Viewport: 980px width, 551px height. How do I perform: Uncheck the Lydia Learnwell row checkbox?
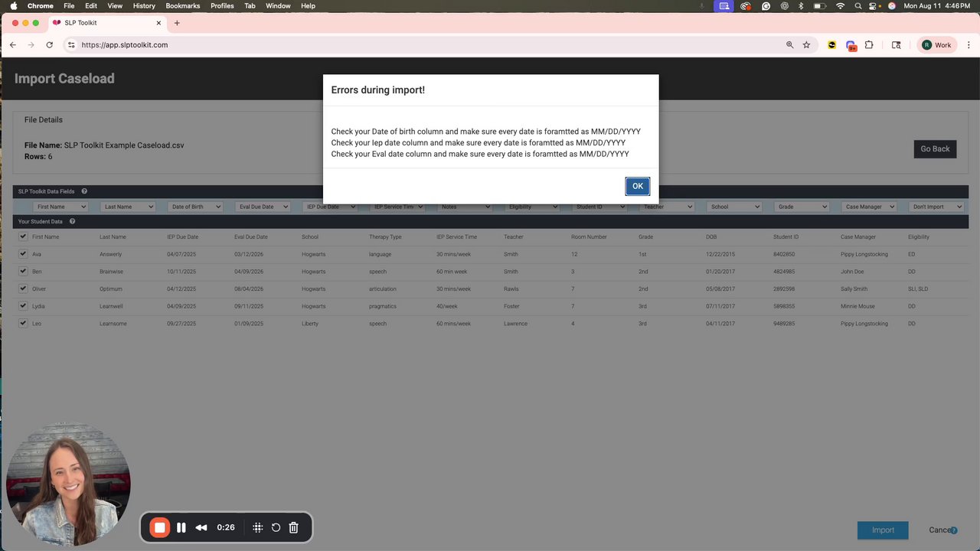23,306
